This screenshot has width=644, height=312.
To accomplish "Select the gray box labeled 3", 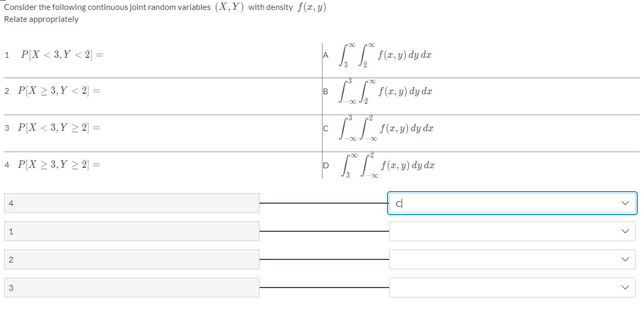I will (x=130, y=287).
